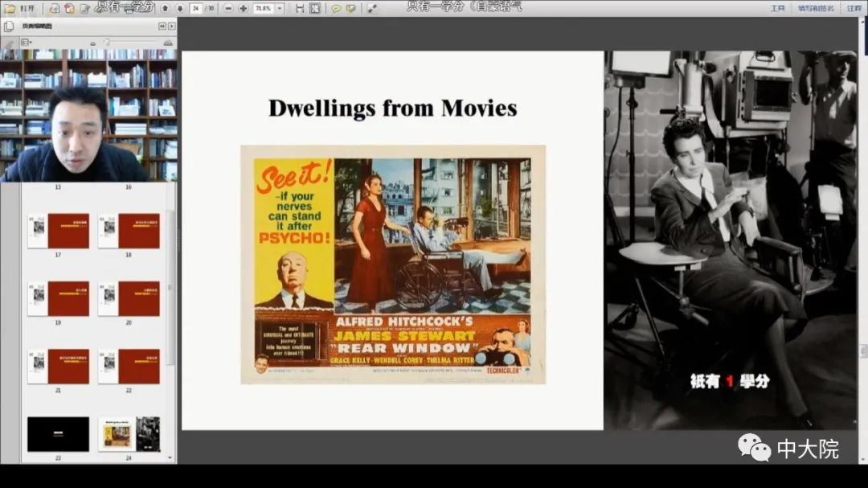Viewport: 868px width, 488px height.
Task: Select the fit full page icon
Action: [x=314, y=8]
